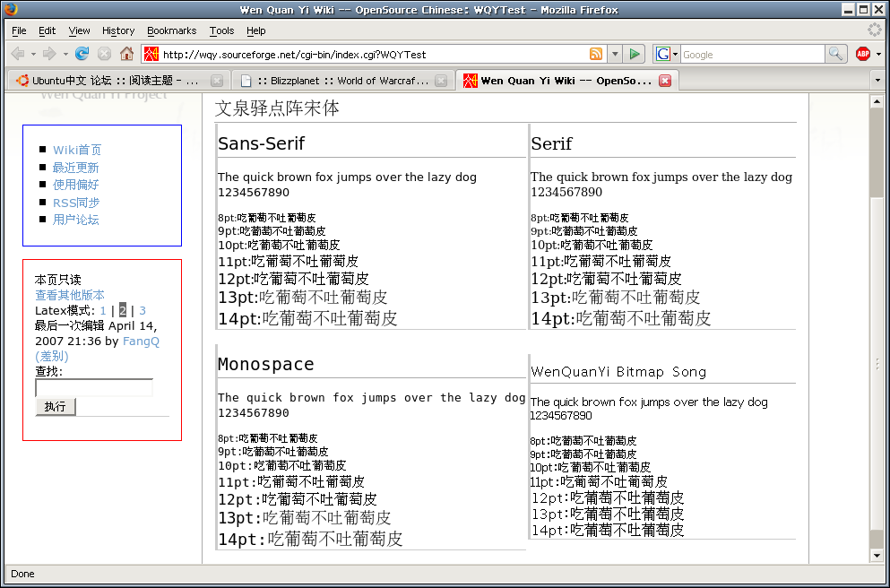Click the WenQuanYi Bitmap Song heading
This screenshot has width=890, height=588.
tap(618, 372)
